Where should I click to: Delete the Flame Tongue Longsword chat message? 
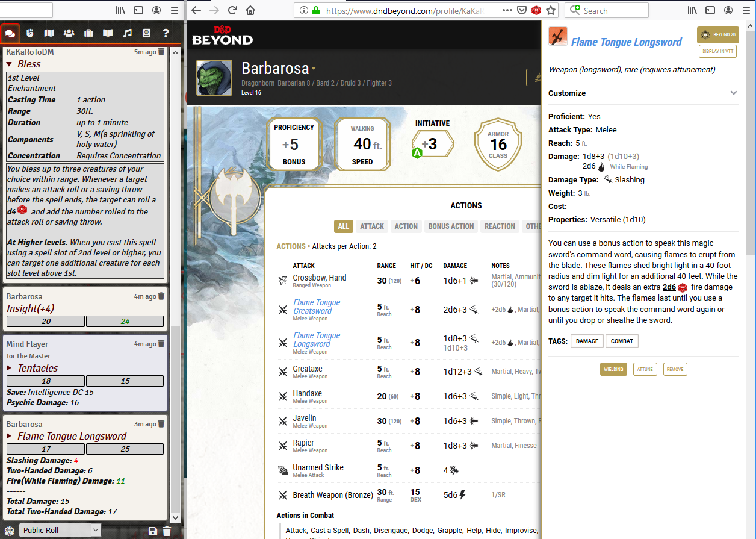(161, 424)
